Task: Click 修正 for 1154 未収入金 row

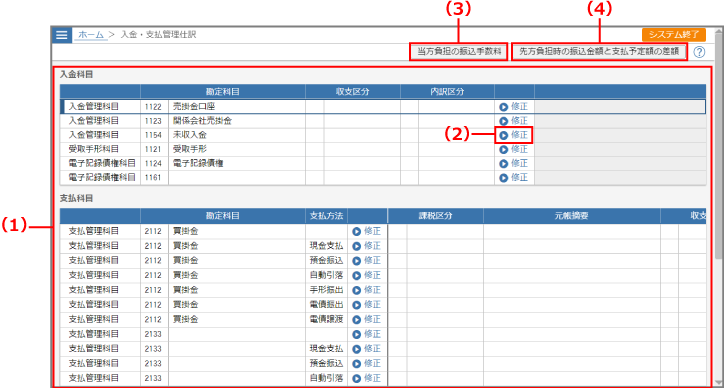Action: point(513,135)
